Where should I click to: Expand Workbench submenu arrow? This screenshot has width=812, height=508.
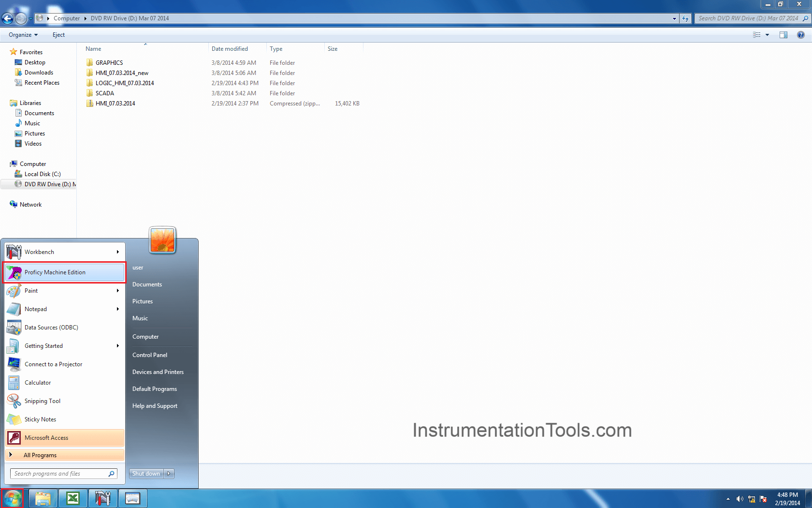point(117,252)
